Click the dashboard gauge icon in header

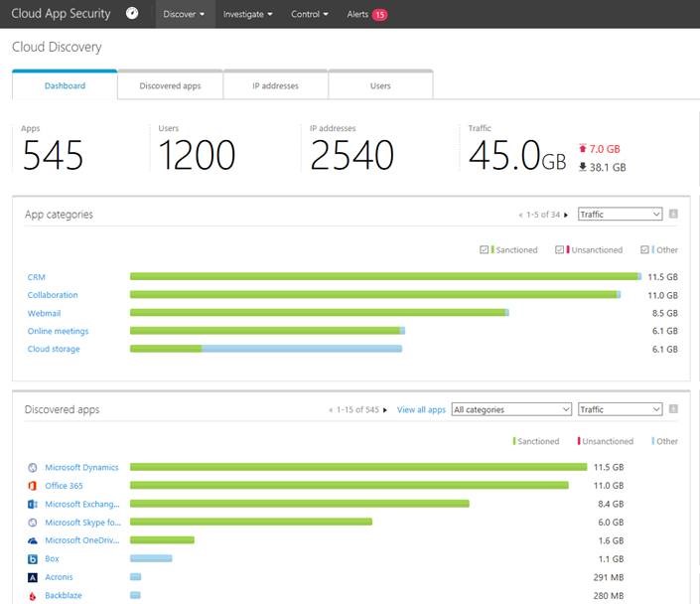click(132, 13)
